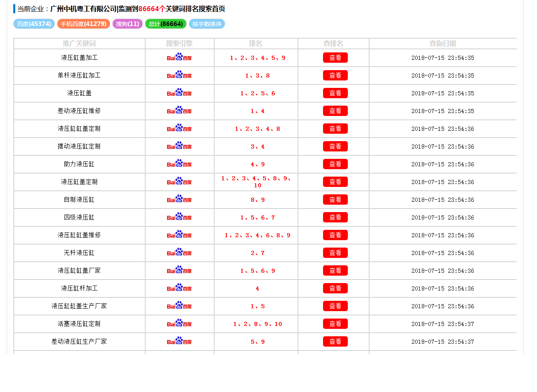537x392 pixels.
Task: Click the Baidu logo in the 液压缸盖加工 row
Action: (x=179, y=57)
